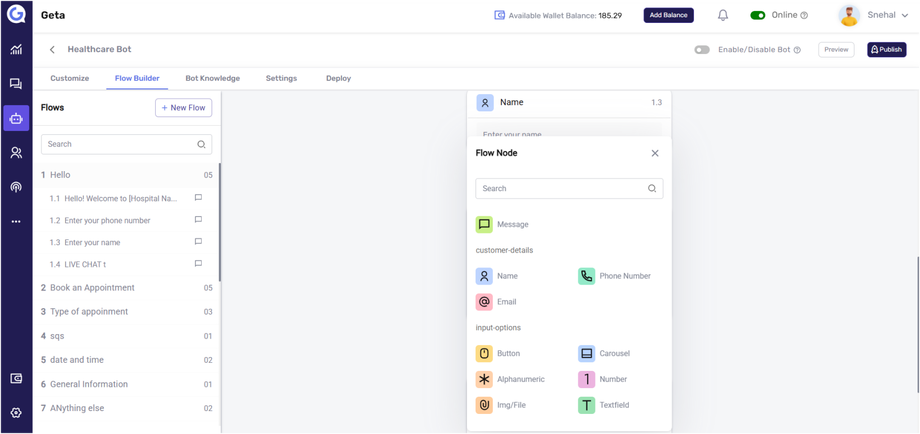Create a flow with New Flow button
Image resolution: width=920 pixels, height=434 pixels.
[183, 108]
